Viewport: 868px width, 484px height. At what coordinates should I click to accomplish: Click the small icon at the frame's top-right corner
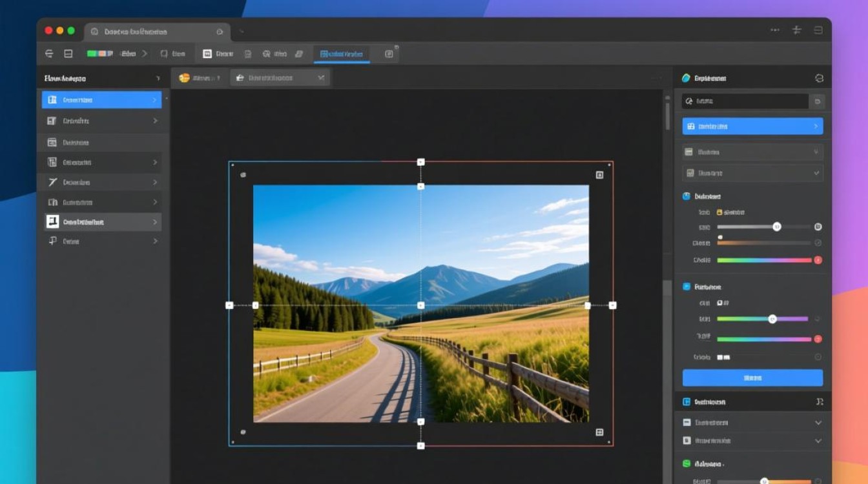pyautogui.click(x=599, y=175)
